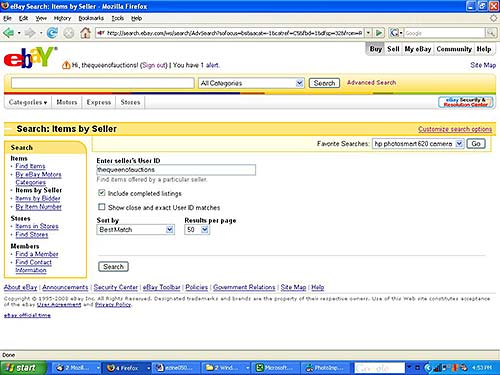
Task: Open the By Item Number link
Action: [x=39, y=207]
